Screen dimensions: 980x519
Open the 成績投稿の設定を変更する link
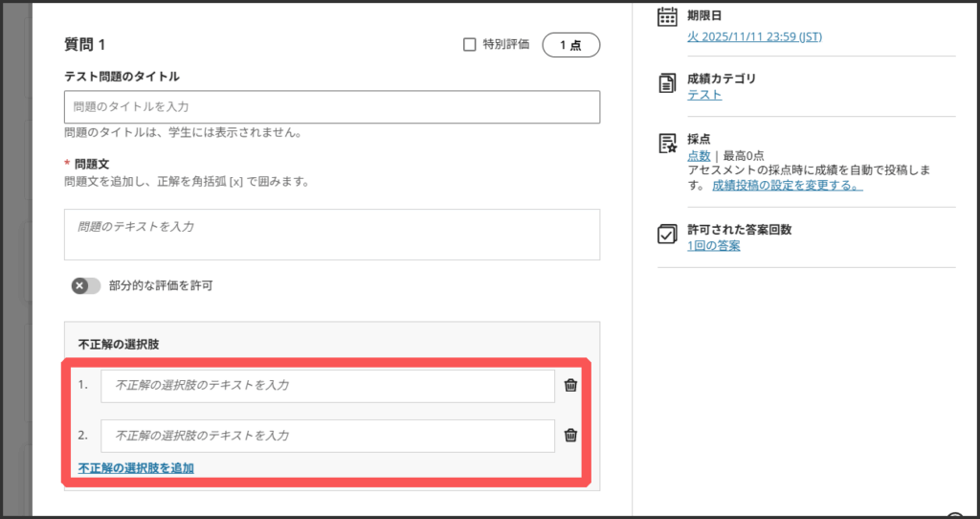[787, 185]
